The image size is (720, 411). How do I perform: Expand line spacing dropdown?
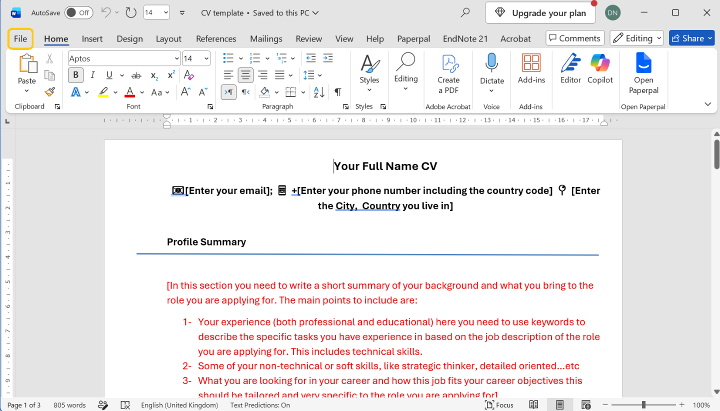320,75
